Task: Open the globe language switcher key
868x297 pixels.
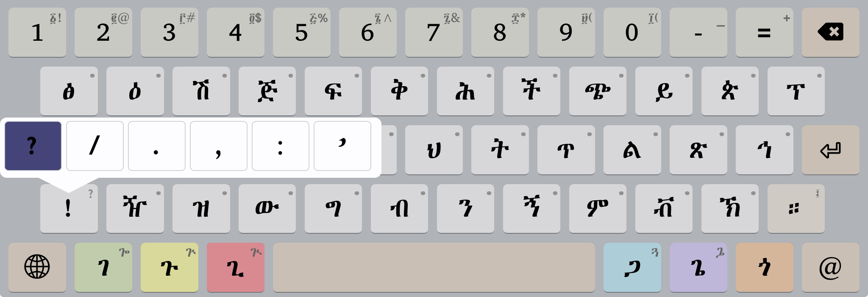Action: pos(37,267)
